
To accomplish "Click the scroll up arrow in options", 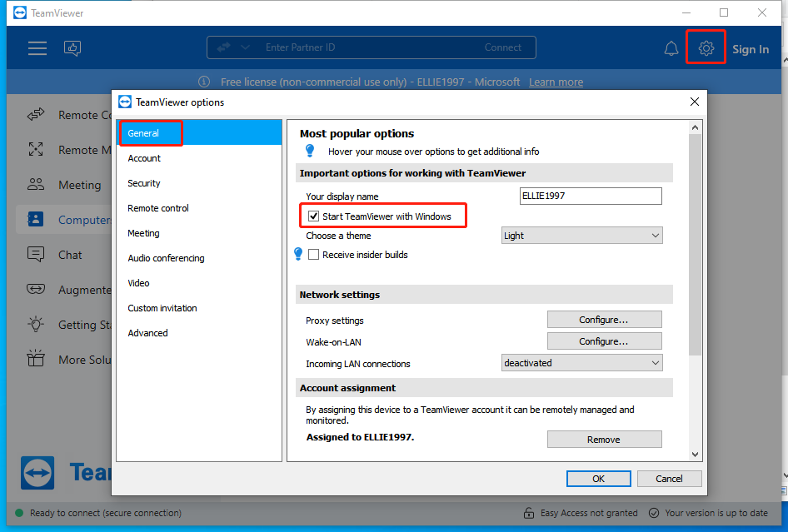I will pos(695,127).
